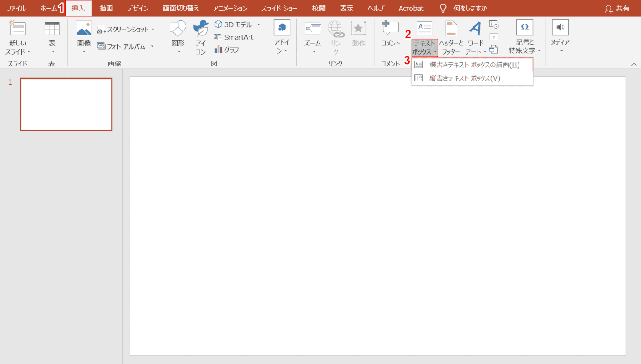Click the Picture (画像) icon
641x364 pixels.
[84, 28]
